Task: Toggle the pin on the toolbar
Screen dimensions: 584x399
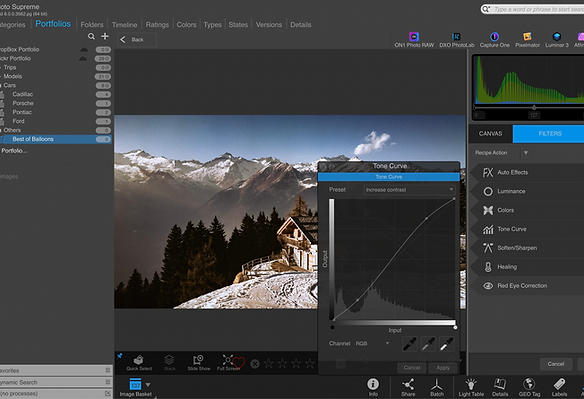Action: (120, 356)
